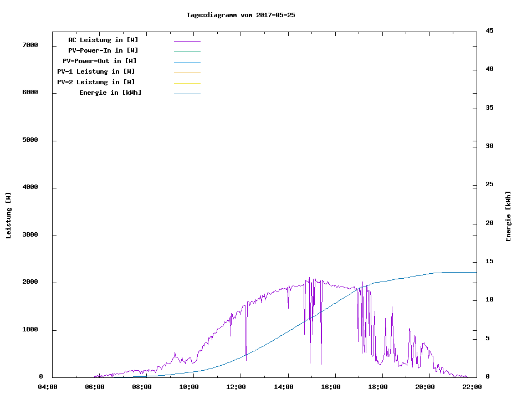This screenshot has height=399, width=532.
Task: Click the 2000 tick label on power axis
Action: click(30, 282)
